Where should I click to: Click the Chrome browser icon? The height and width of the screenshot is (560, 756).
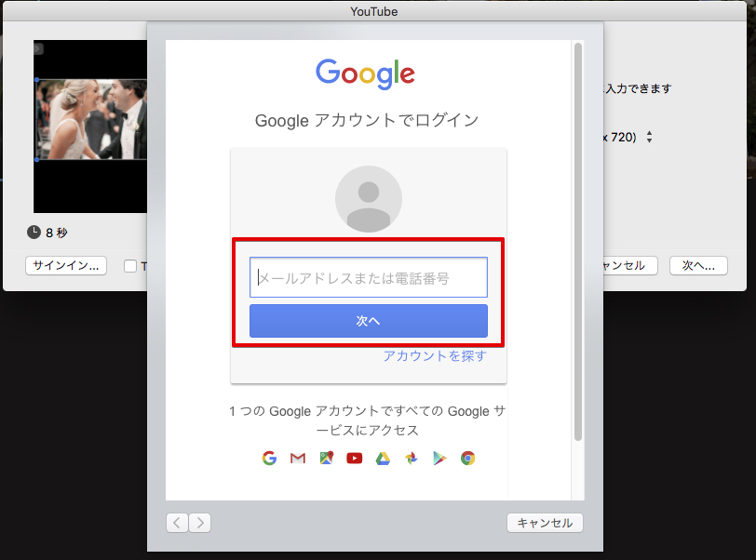point(467,458)
